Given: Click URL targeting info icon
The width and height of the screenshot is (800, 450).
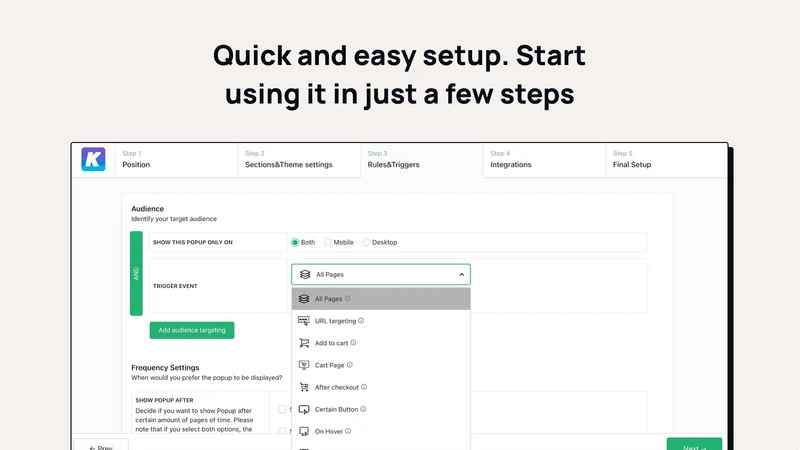Looking at the screenshot, I should (x=361, y=320).
